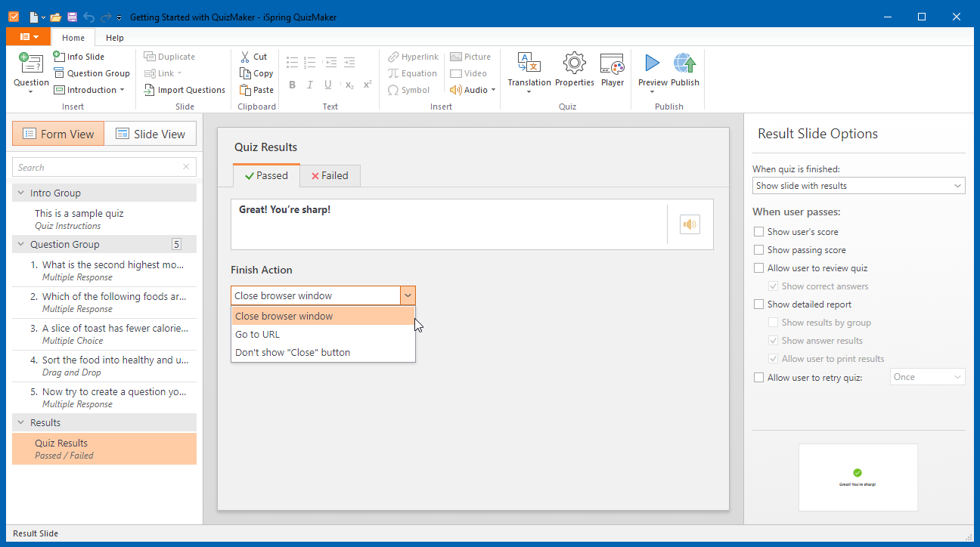Collapse the Question Group section
980x547 pixels.
click(x=20, y=245)
